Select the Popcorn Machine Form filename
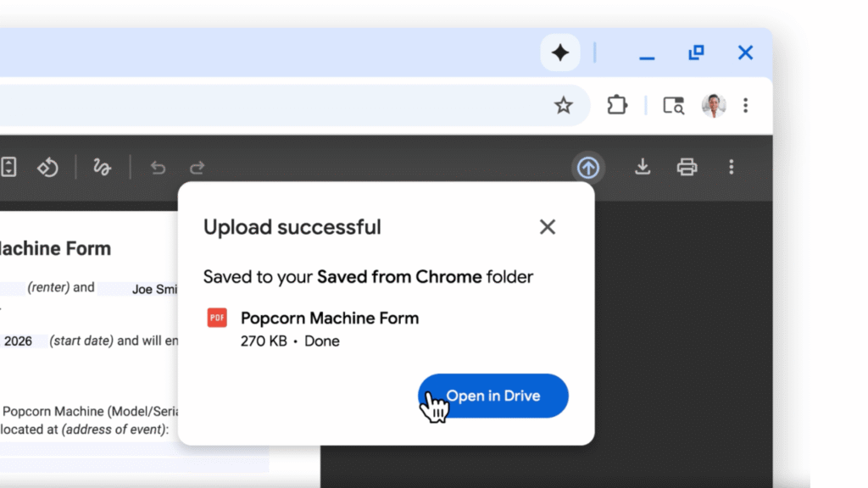This screenshot has width=868, height=488. [330, 318]
